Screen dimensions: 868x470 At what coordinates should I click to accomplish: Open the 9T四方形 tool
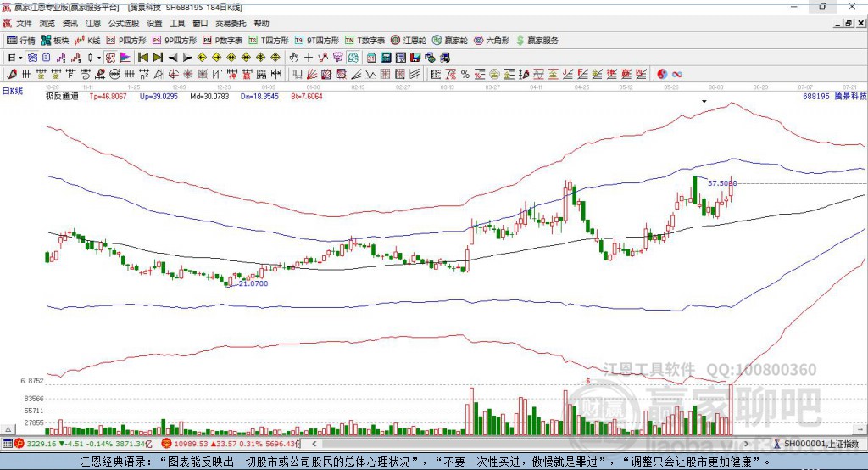pos(317,41)
